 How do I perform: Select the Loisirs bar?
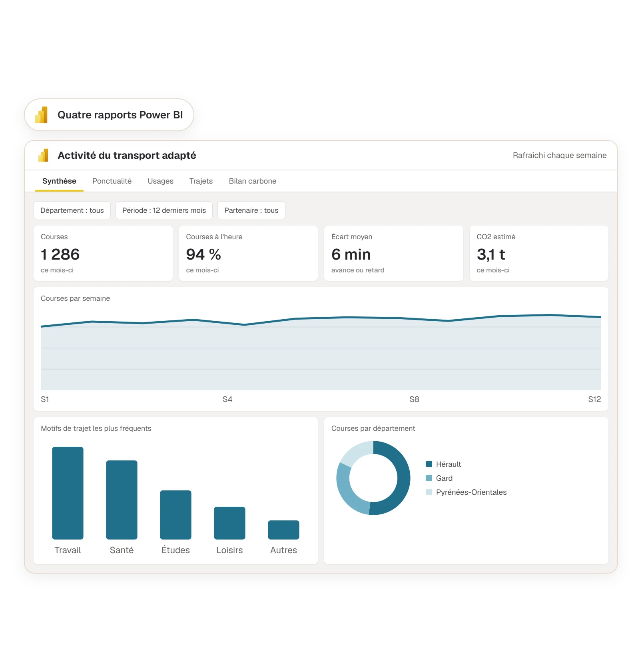coord(229,523)
